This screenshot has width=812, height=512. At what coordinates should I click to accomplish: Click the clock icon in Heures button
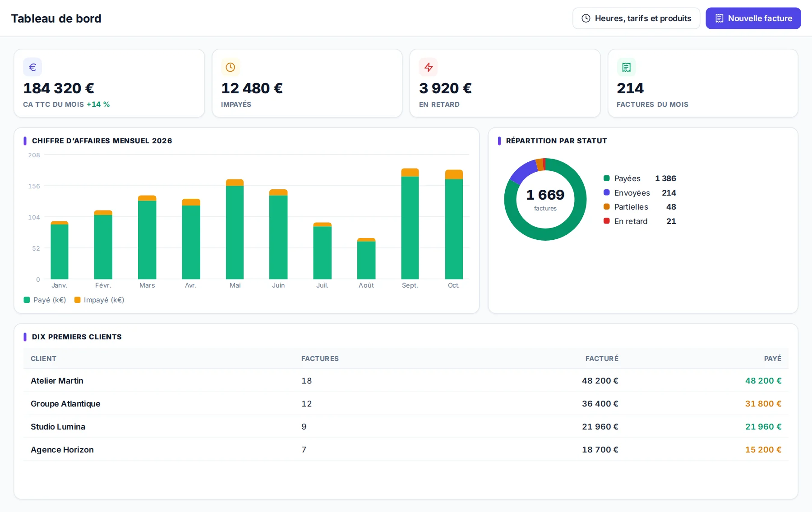(586, 18)
